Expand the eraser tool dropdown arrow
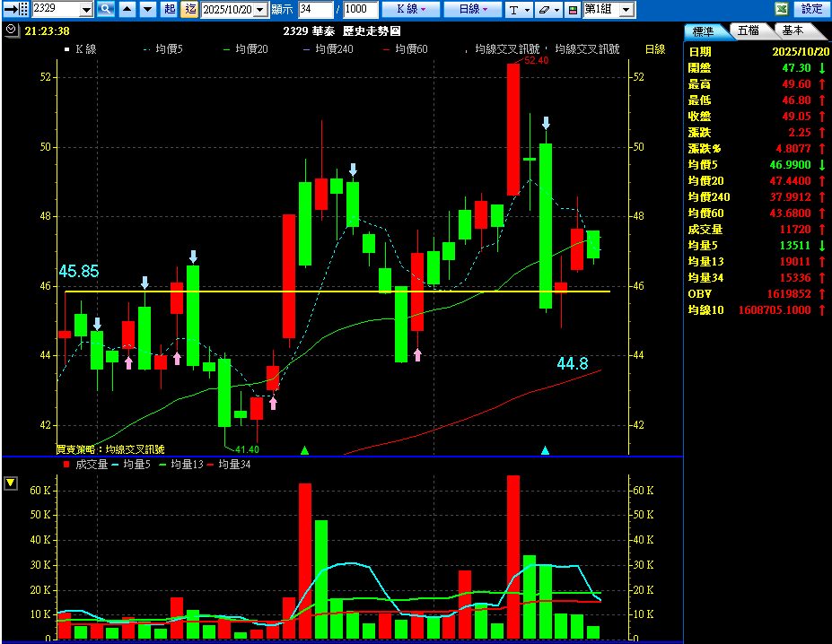This screenshot has width=832, height=644. [x=557, y=10]
